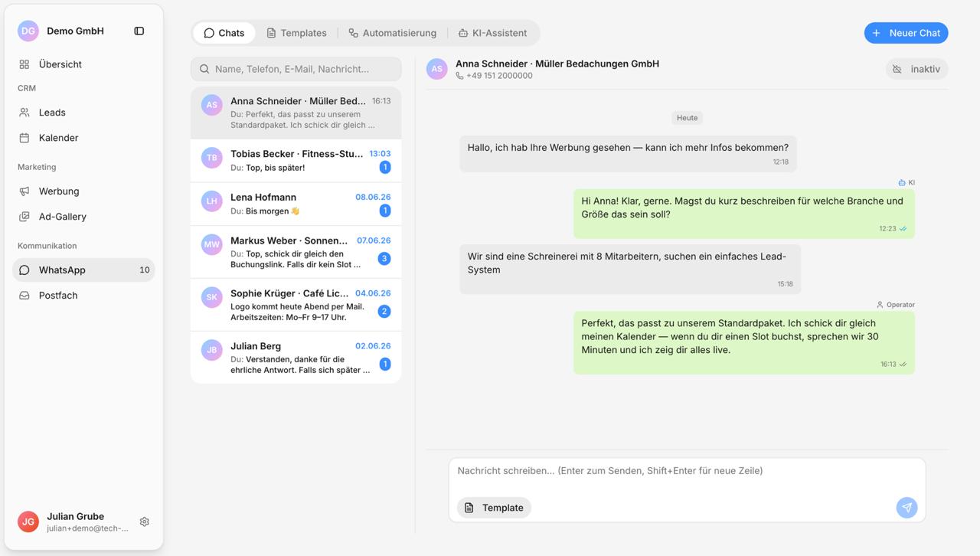980x556 pixels.
Task: Open the Automatisierung tab
Action: pyautogui.click(x=392, y=33)
